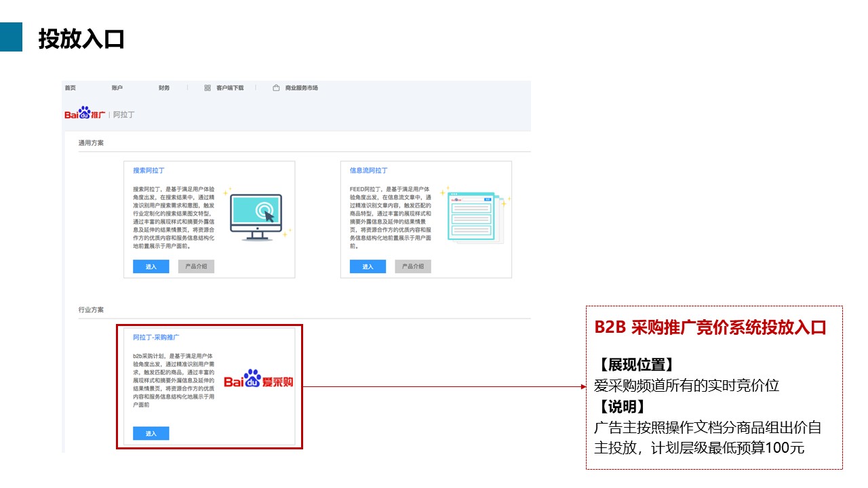This screenshot has height=488, width=868.
Task: Click the QR code icon beside 客户端下载
Action: click(x=208, y=88)
